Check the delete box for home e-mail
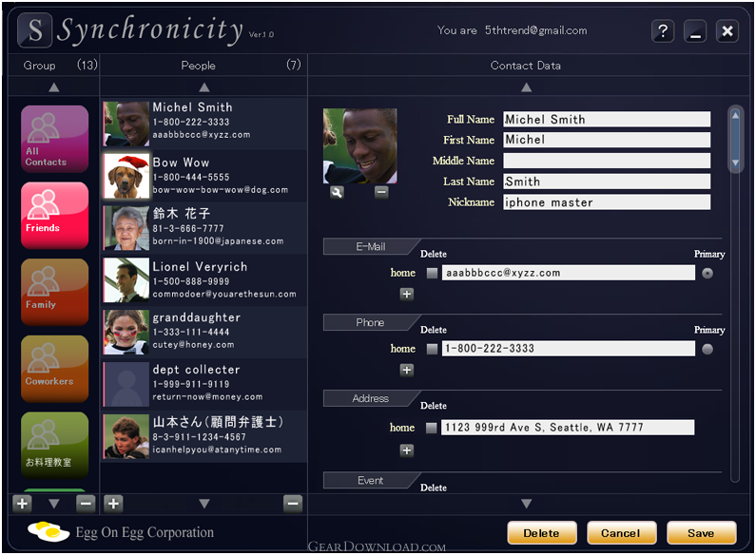This screenshot has width=756, height=555. pos(432,273)
